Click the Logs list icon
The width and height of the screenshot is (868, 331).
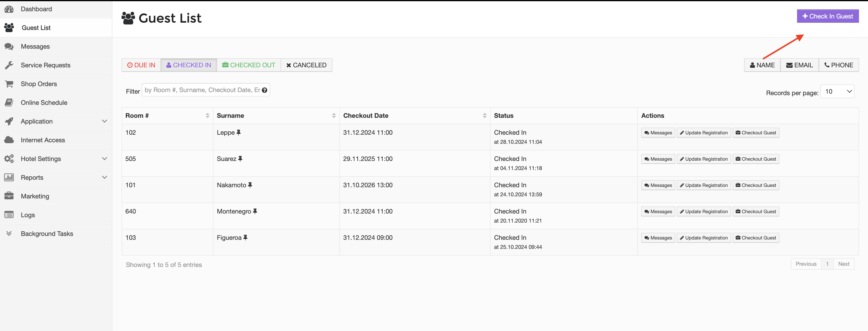point(9,215)
